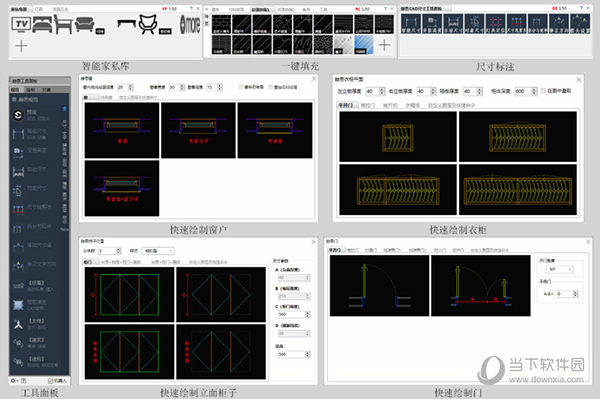Switch to second tab of tool panel

[x=31, y=90]
